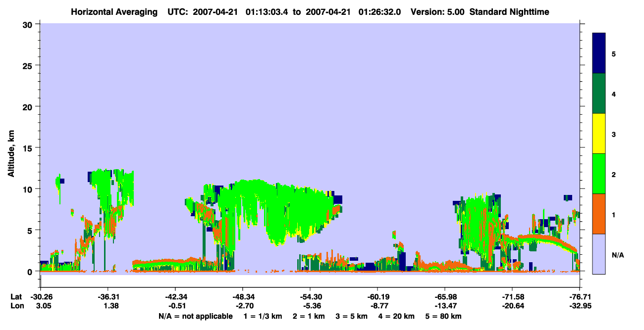Click the latitude value -71.58
Image resolution: width=644 pixels, height=330 pixels.
(512, 297)
